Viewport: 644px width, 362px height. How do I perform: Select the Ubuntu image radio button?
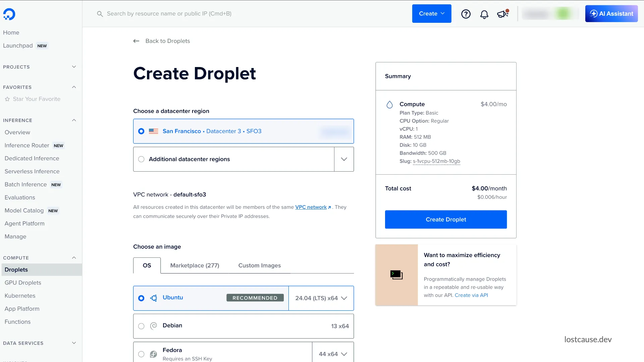pyautogui.click(x=141, y=298)
